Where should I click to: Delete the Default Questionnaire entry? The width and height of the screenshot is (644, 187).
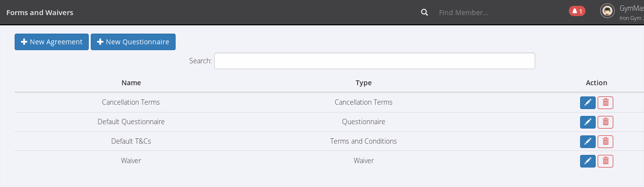click(605, 122)
